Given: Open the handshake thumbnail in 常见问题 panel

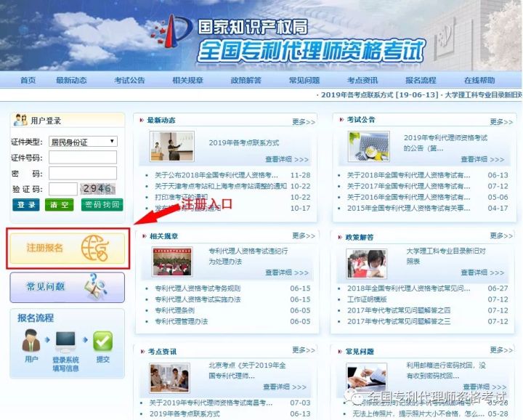Looking at the screenshot, I should click(367, 377).
